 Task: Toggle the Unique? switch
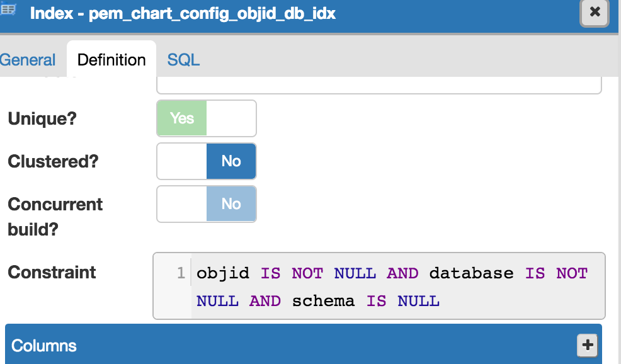tap(206, 118)
